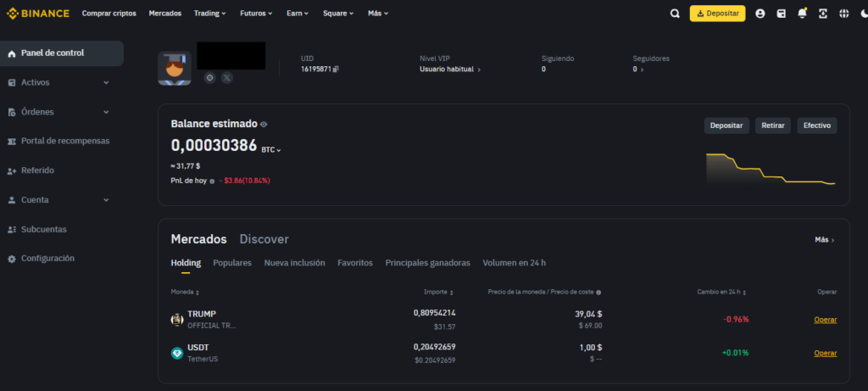Click the USDT coin icon

[176, 353]
